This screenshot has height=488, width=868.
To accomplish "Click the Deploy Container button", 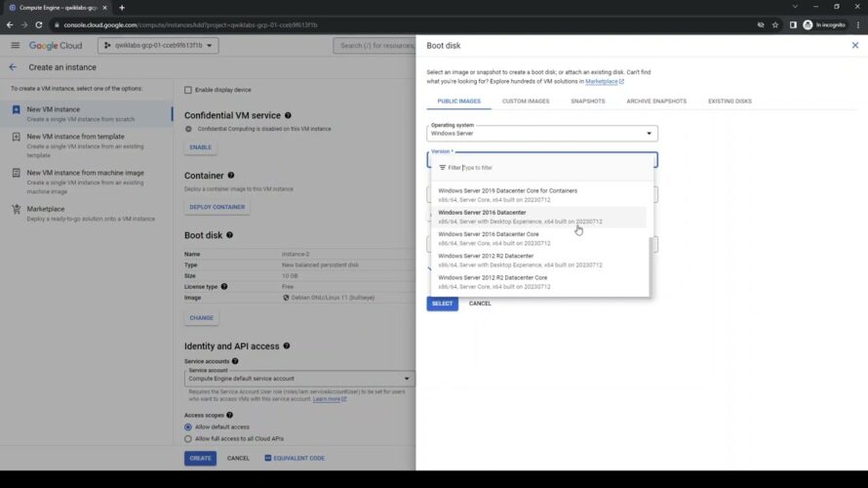I will (217, 207).
